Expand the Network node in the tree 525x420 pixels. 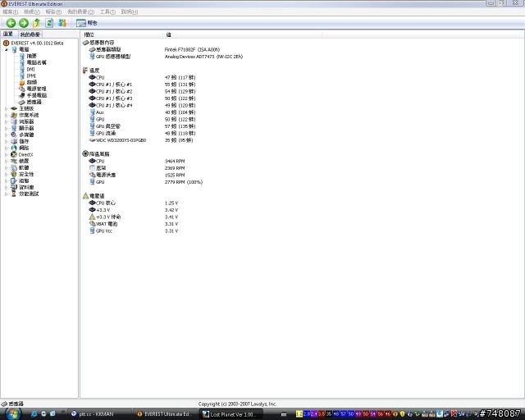coord(6,148)
